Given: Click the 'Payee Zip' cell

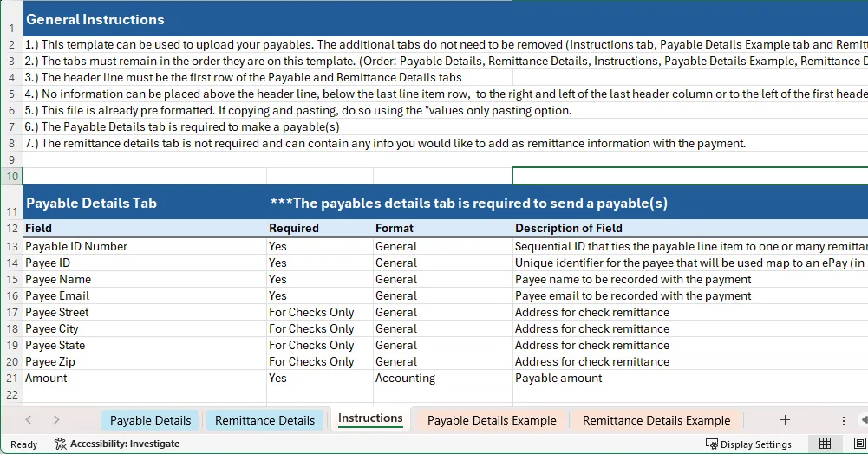Looking at the screenshot, I should click(x=145, y=361).
